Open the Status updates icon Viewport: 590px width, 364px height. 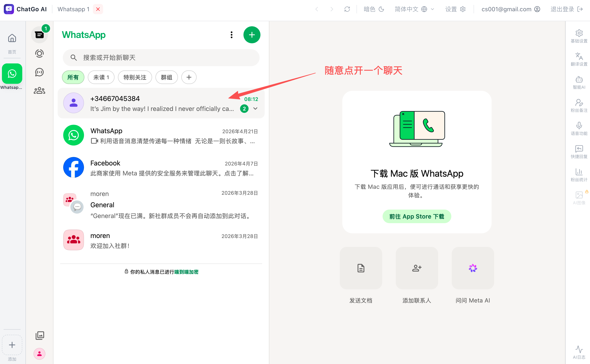coord(39,53)
